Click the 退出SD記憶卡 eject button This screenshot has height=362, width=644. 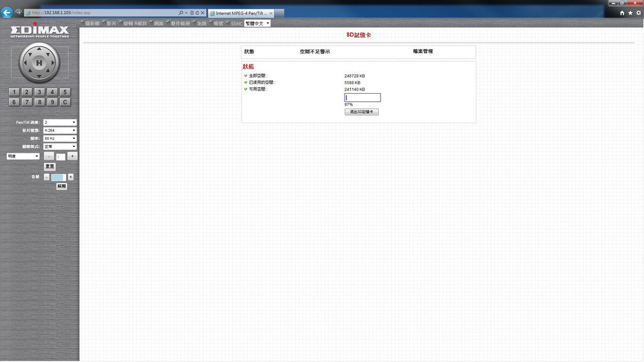pos(362,112)
